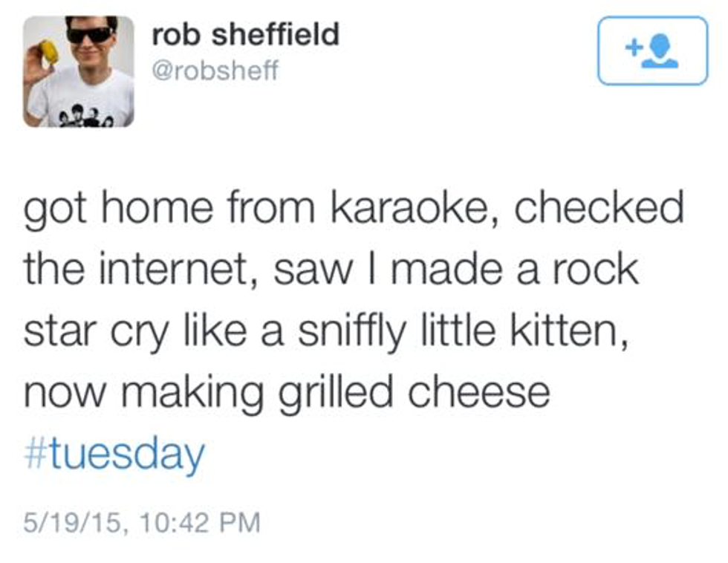Viewport: 728px width, 563px height.
Task: Open rob sheffield's profile picture
Action: click(x=78, y=71)
